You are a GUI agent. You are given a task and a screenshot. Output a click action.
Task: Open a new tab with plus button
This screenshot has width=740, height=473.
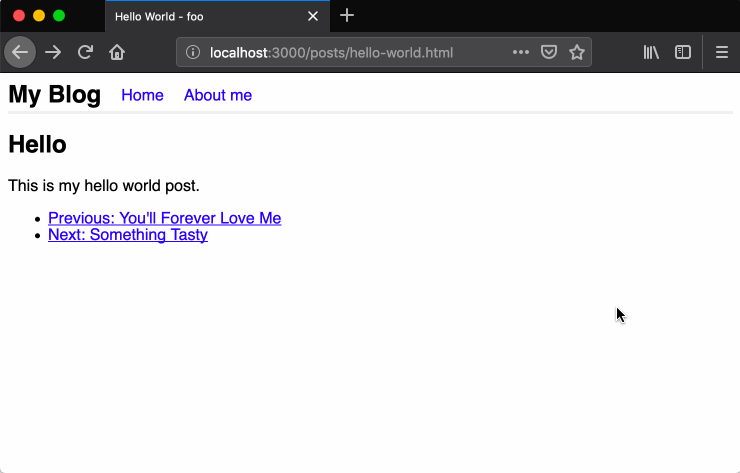(347, 16)
